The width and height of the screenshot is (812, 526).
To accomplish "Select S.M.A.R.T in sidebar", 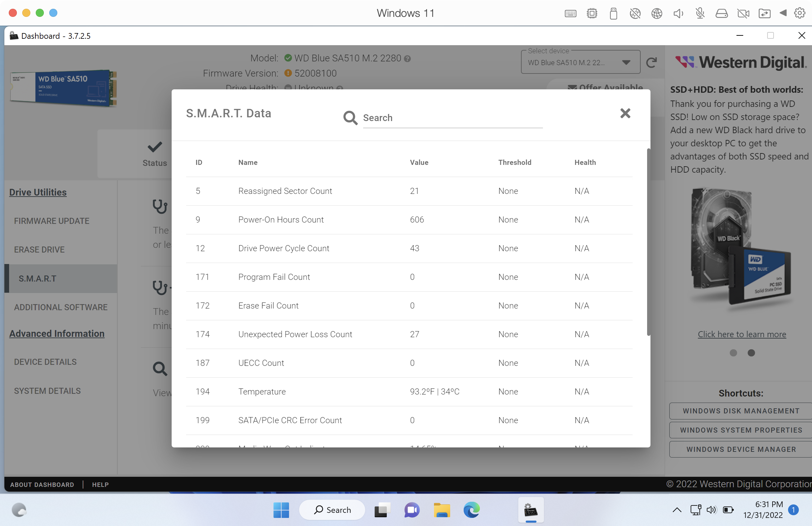I will click(61, 279).
